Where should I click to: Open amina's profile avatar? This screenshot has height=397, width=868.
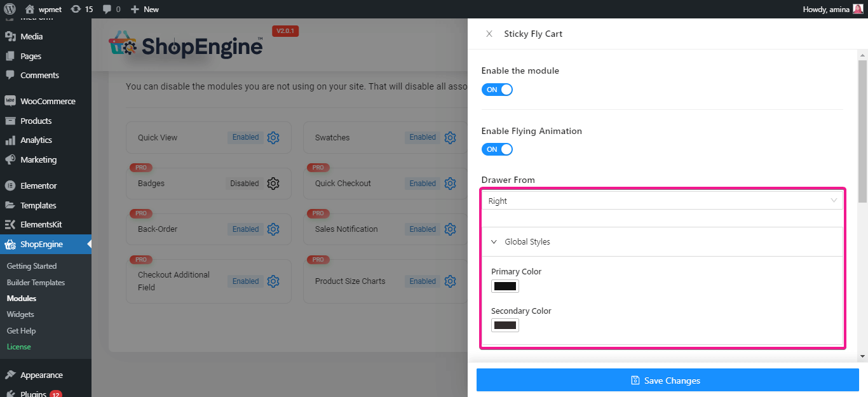coord(858,9)
